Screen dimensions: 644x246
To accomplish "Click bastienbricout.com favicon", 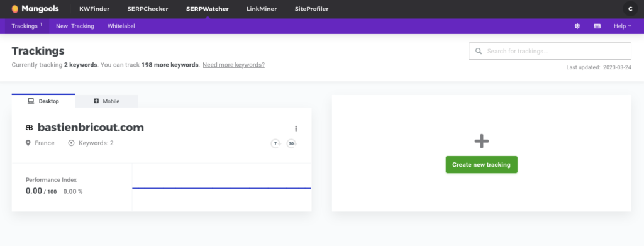I will tap(29, 128).
